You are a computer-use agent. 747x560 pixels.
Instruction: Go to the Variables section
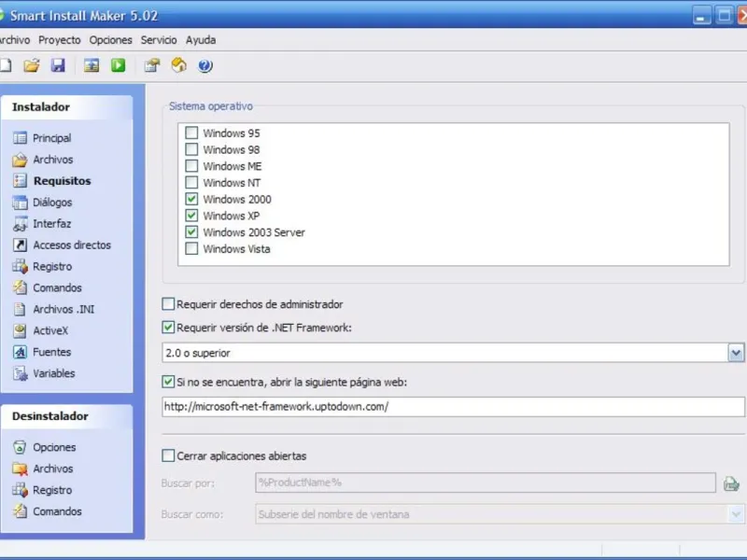point(54,373)
